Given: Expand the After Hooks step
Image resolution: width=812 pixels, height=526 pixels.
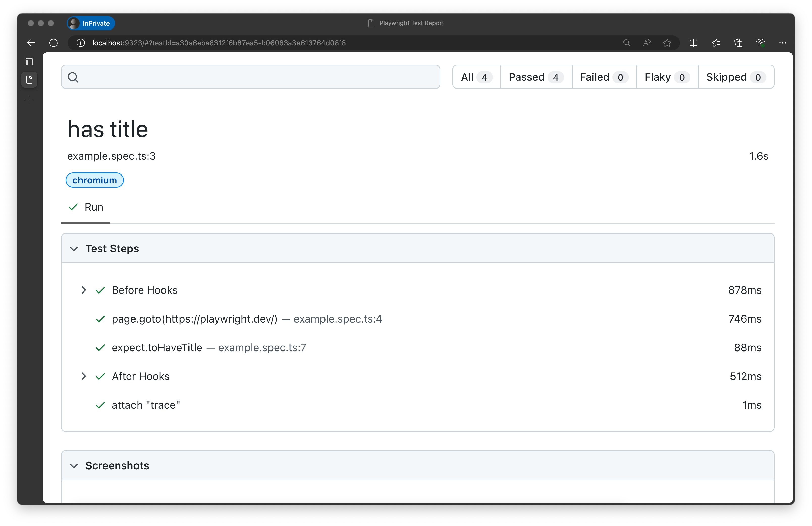Looking at the screenshot, I should [x=83, y=376].
